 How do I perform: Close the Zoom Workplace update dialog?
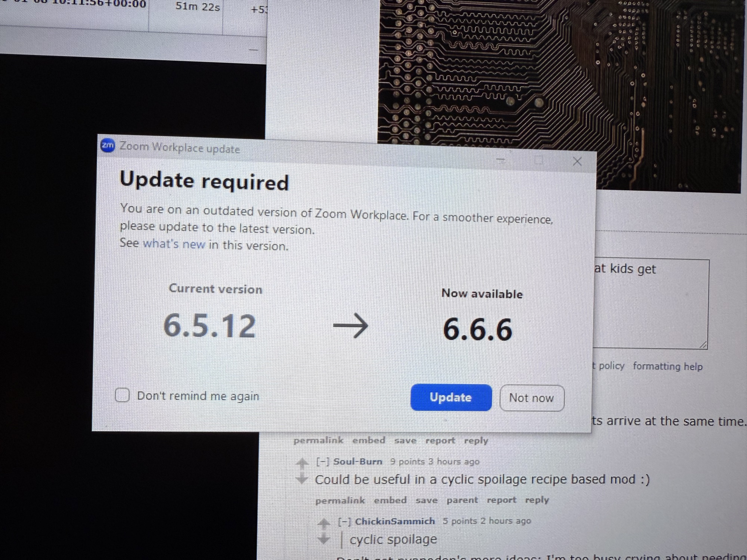[x=577, y=161]
